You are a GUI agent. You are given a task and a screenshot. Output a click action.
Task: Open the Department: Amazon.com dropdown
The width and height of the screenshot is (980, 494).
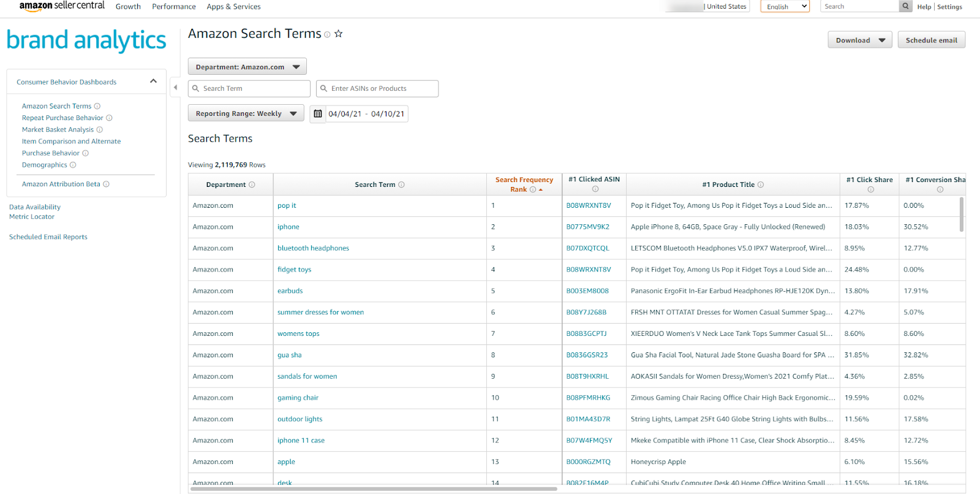247,67
